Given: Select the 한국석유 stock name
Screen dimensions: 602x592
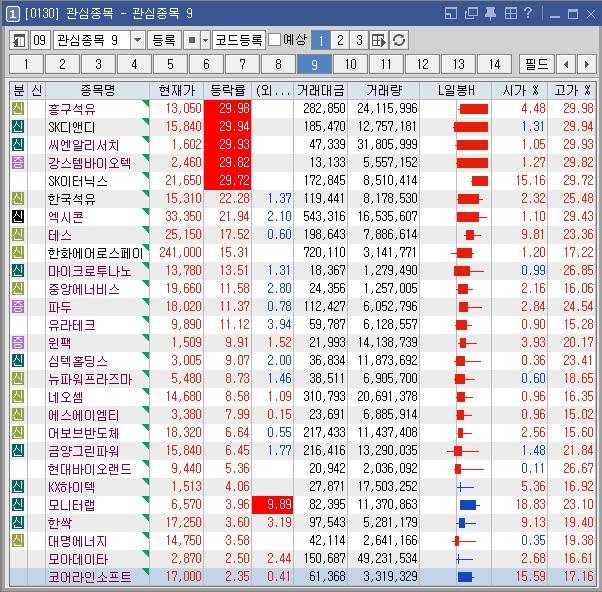Looking at the screenshot, I should pos(72,199).
